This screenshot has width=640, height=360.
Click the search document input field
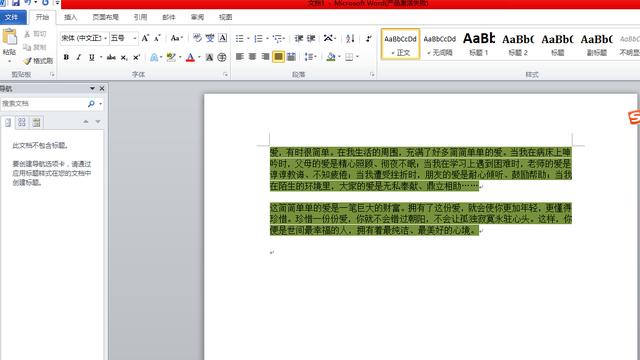[43, 104]
